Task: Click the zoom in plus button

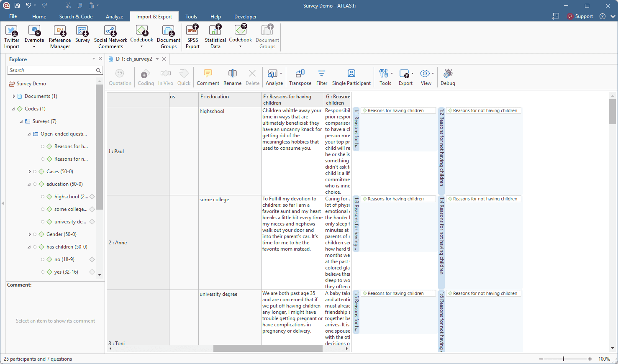Action: click(590, 359)
